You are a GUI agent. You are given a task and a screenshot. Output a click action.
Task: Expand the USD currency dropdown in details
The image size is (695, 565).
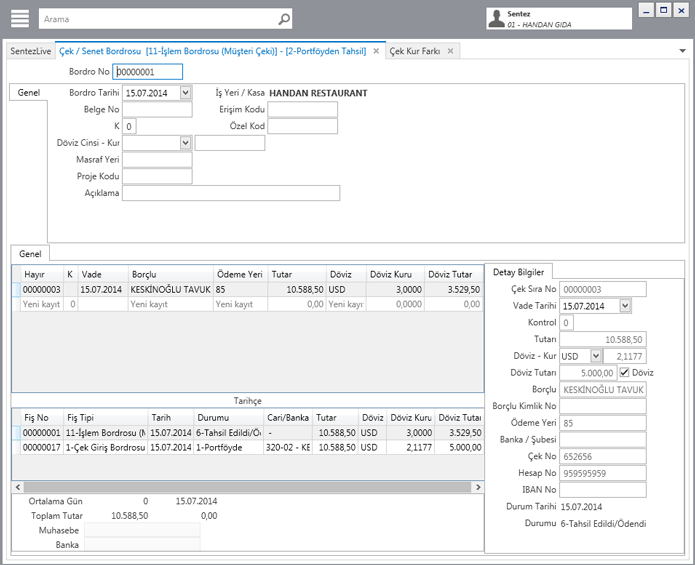tap(596, 356)
